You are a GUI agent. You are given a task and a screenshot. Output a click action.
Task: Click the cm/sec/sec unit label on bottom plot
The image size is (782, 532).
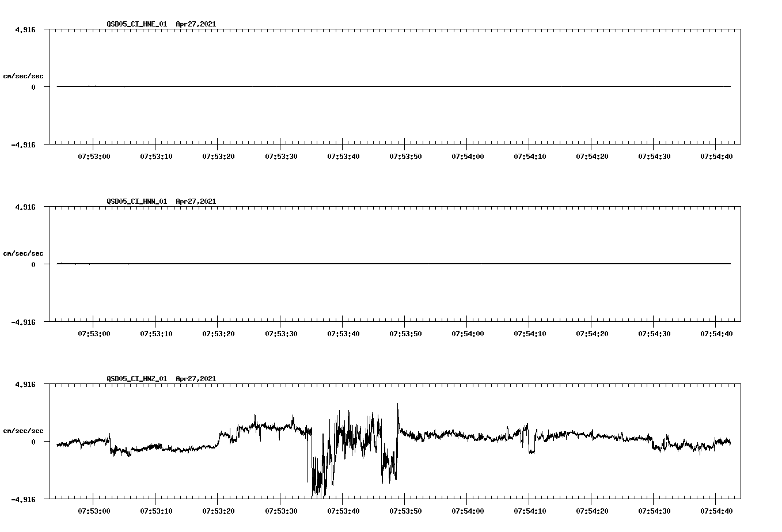24,430
